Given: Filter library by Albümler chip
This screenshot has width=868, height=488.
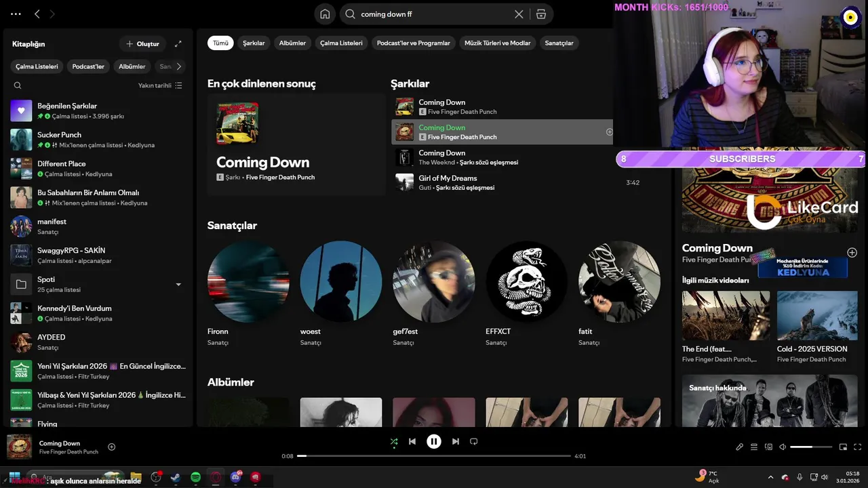Looking at the screenshot, I should [x=132, y=66].
